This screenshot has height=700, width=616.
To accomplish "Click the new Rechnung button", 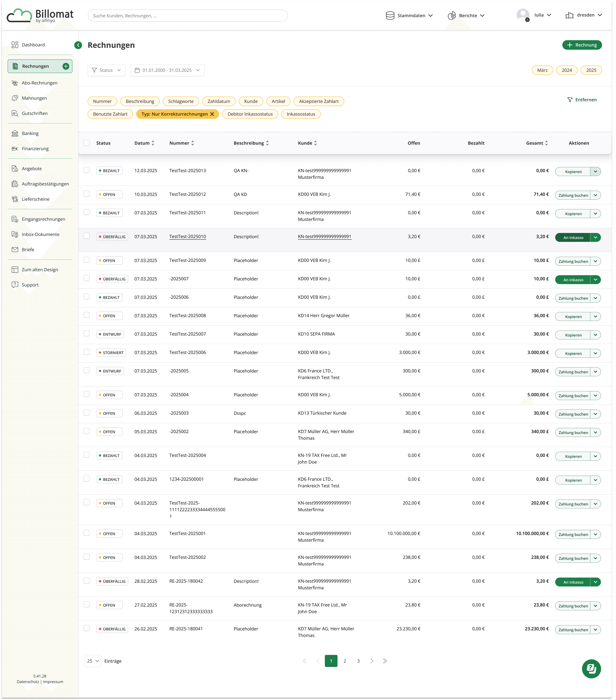I will click(x=582, y=45).
